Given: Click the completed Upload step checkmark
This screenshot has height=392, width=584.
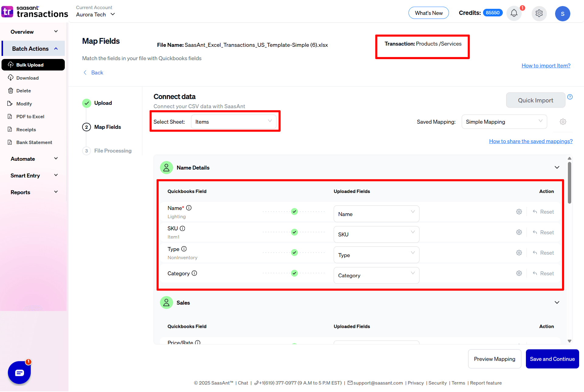Looking at the screenshot, I should click(87, 103).
